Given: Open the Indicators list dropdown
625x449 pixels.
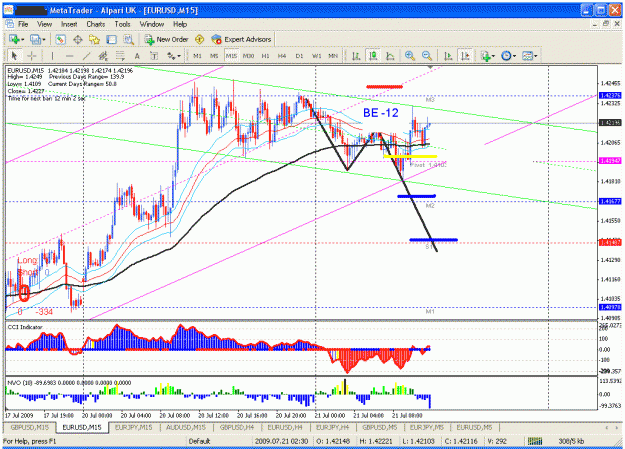Looking at the screenshot, I should pyautogui.click(x=487, y=56).
